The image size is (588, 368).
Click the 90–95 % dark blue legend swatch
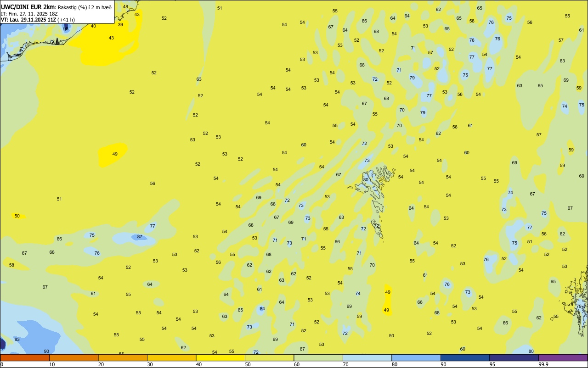click(465, 357)
